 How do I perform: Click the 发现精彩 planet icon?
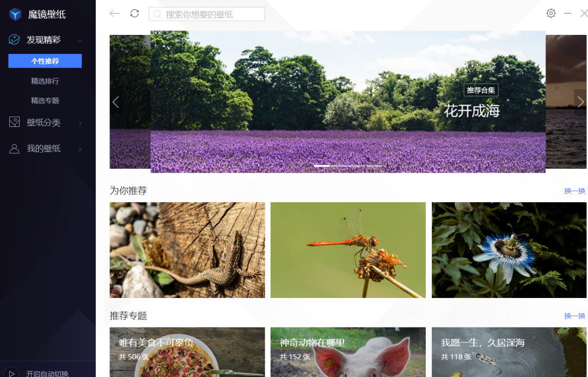(x=14, y=39)
